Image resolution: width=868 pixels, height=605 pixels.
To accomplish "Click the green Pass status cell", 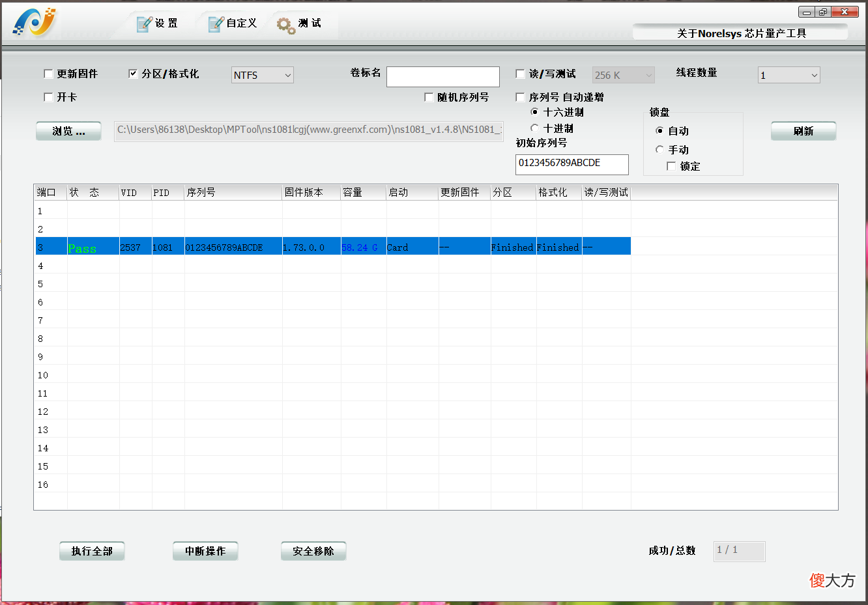I will (93, 247).
